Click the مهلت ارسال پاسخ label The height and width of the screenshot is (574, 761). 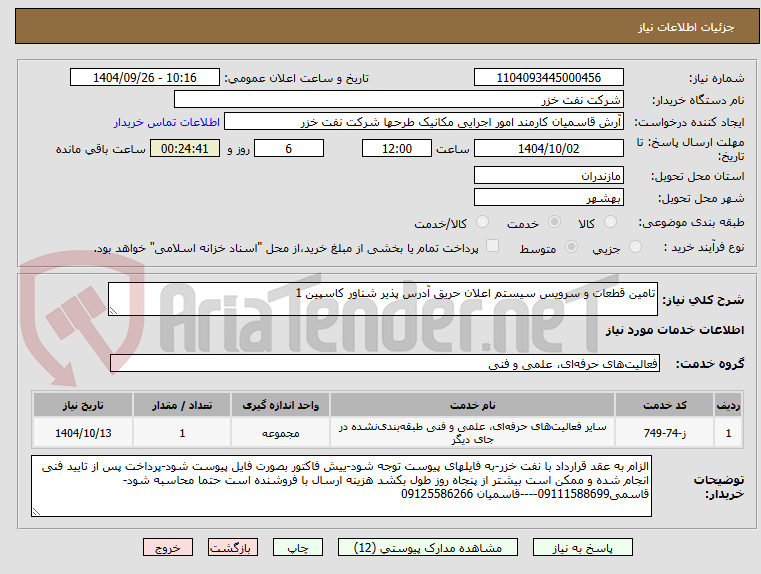click(690, 149)
